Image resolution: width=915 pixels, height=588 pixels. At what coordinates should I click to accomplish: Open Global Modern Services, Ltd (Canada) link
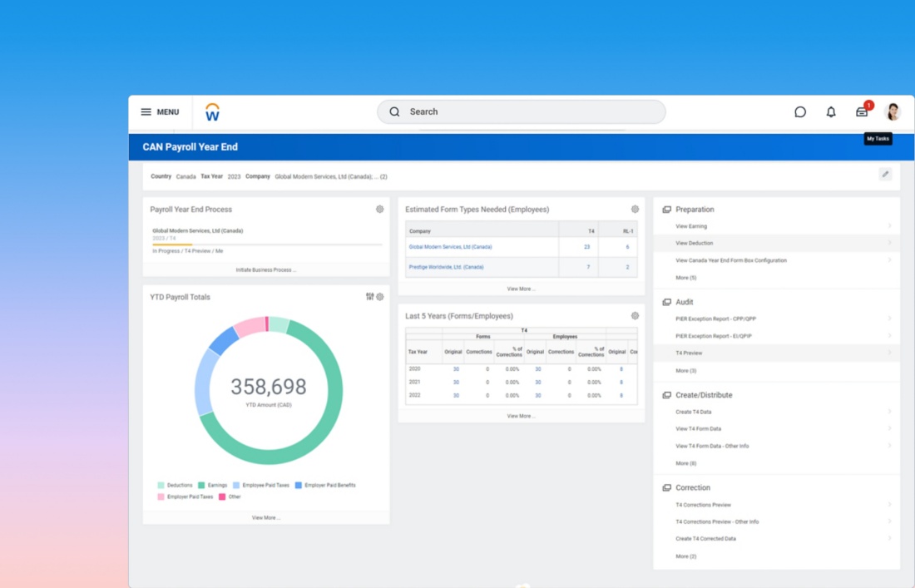click(450, 247)
